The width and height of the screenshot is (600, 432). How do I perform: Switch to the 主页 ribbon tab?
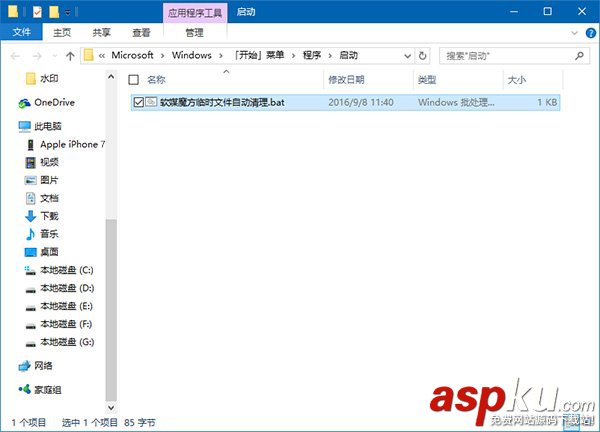point(62,33)
